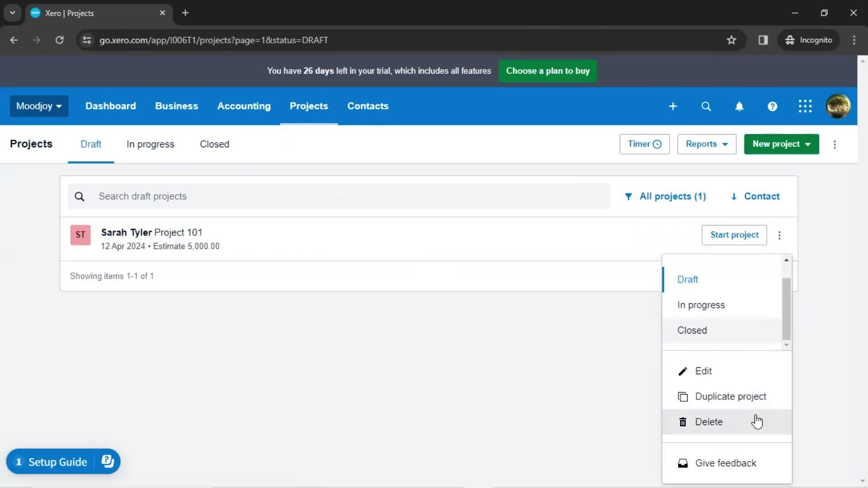The image size is (868, 488).
Task: Open the Contacts menu
Action: click(x=368, y=106)
